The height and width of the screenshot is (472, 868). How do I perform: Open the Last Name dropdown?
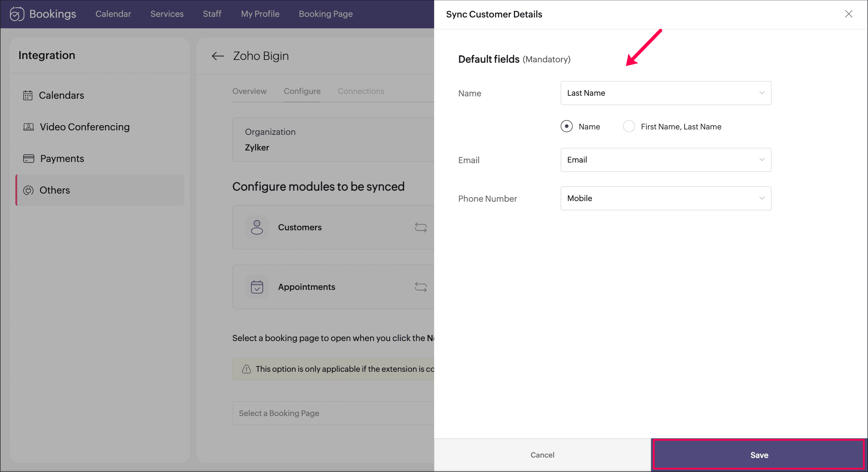pyautogui.click(x=665, y=93)
